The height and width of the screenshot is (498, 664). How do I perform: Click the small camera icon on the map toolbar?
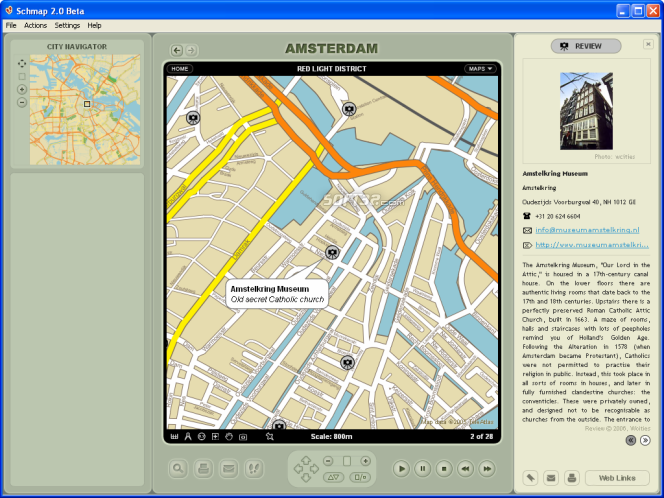243,437
